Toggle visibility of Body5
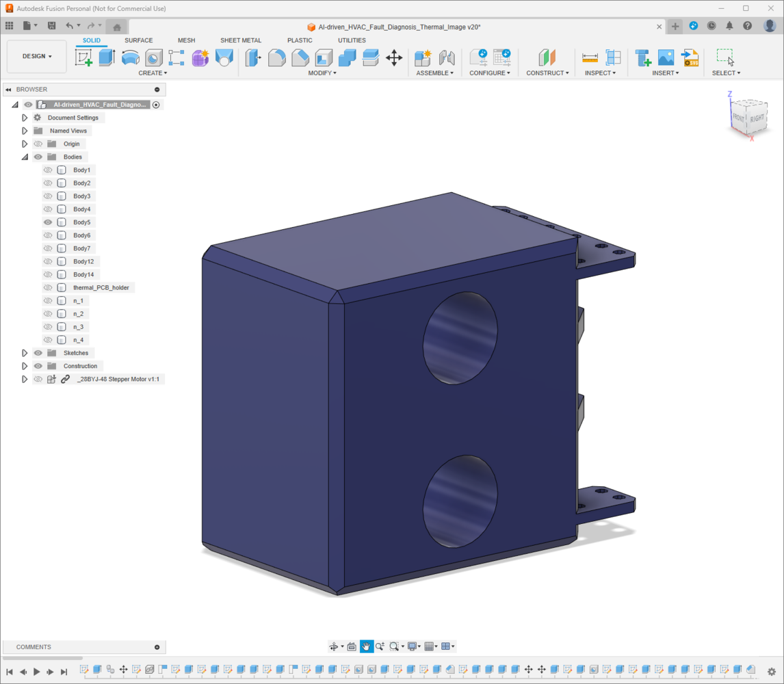 click(48, 222)
